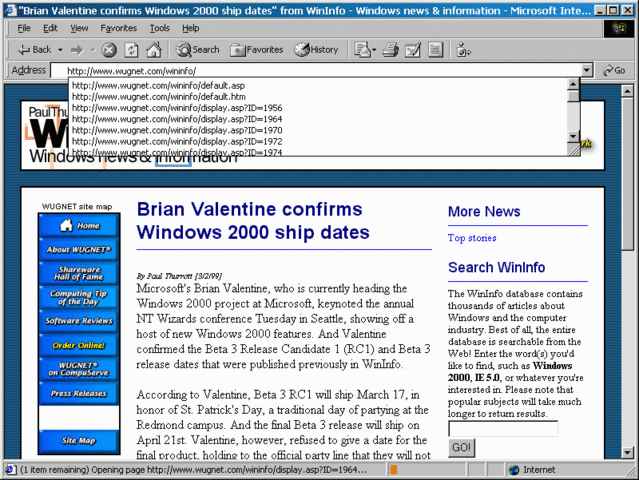Open Shareware Hall of Fame
This screenshot has width=639, height=480.
(x=79, y=273)
